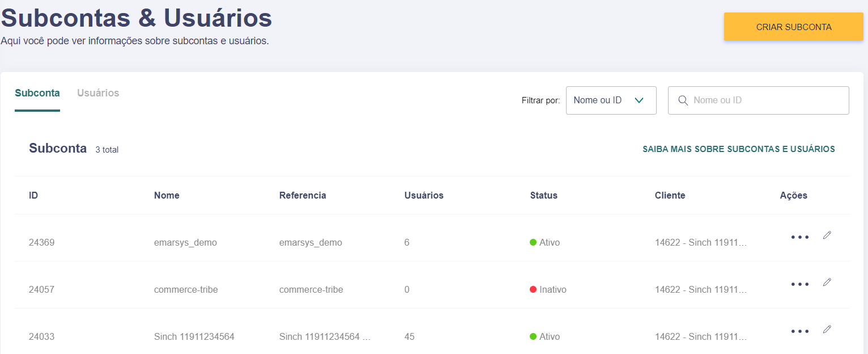Focus the Nome ou ID search field
868x354 pixels.
click(759, 100)
